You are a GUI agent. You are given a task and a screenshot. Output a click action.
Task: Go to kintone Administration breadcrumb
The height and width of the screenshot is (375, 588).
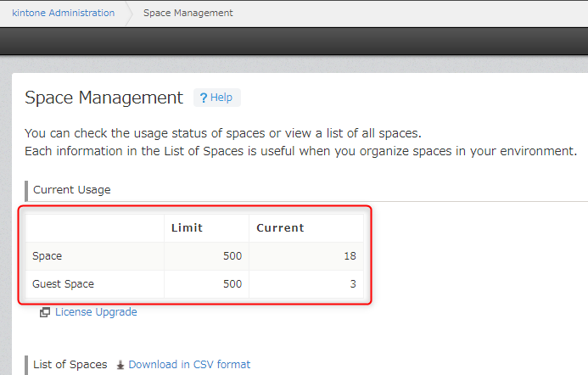(64, 13)
